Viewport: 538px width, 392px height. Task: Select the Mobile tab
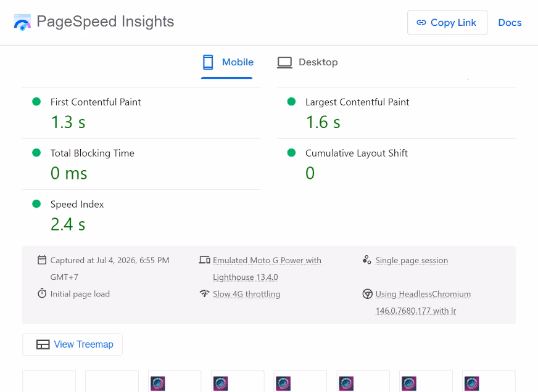(x=228, y=62)
